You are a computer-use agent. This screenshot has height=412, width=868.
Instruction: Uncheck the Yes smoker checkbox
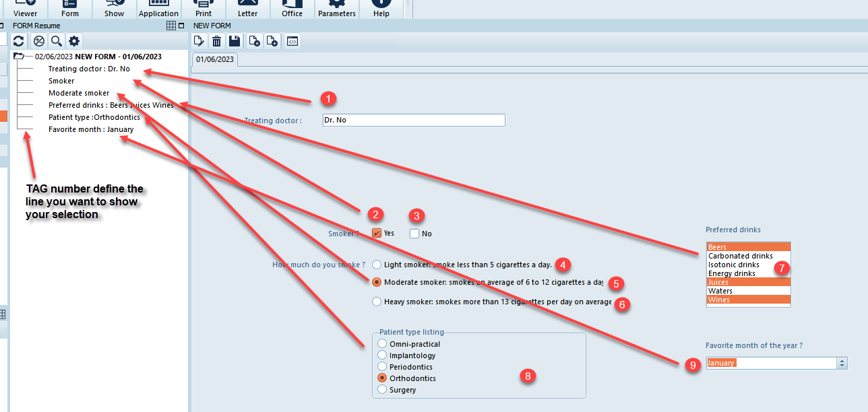point(377,233)
